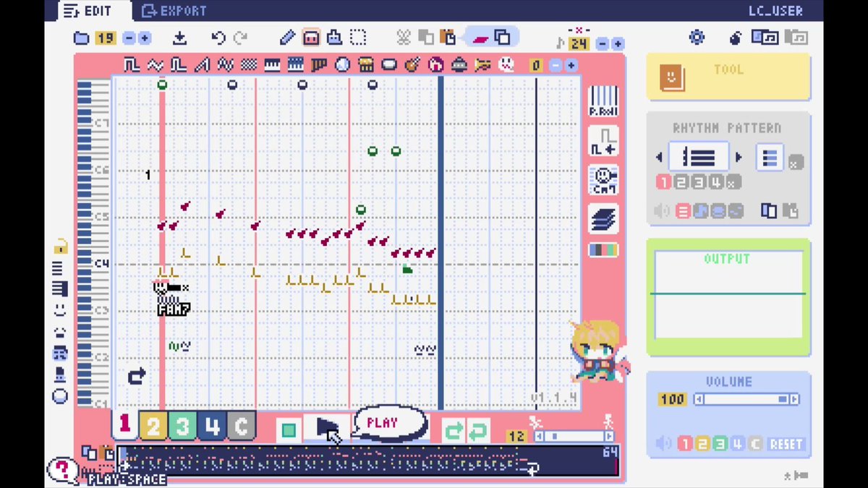Increase the song number 19 with plus
Image resolution: width=868 pixels, height=488 pixels.
tap(144, 38)
